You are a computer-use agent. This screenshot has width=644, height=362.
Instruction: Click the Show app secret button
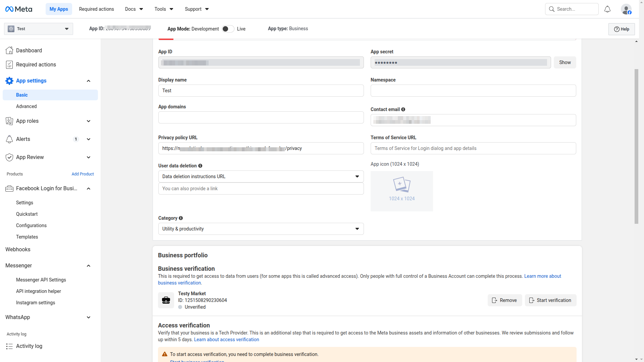coord(565,62)
